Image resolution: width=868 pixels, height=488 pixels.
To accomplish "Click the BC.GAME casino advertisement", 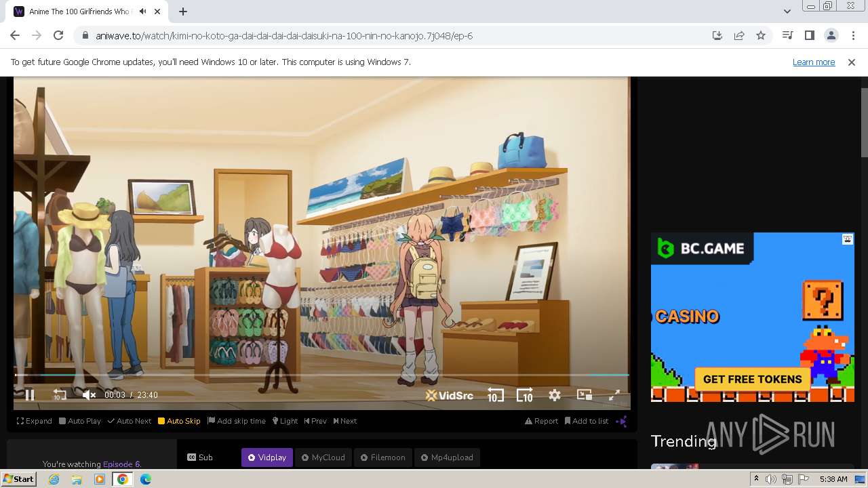I will pyautogui.click(x=753, y=317).
